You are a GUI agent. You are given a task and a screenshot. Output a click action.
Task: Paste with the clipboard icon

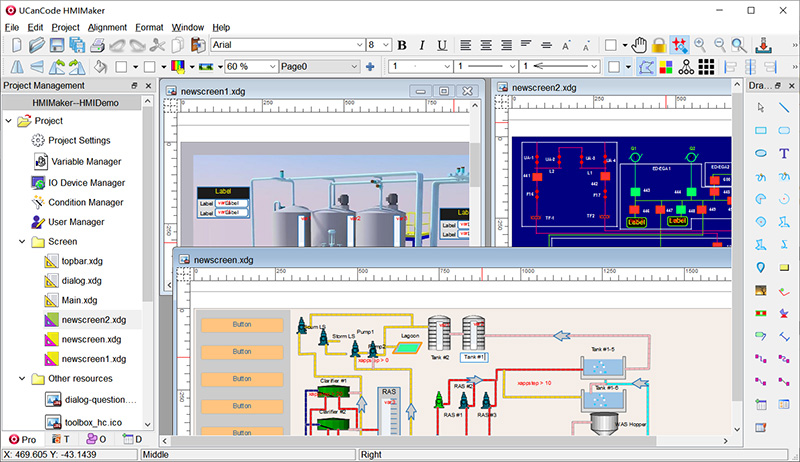198,45
